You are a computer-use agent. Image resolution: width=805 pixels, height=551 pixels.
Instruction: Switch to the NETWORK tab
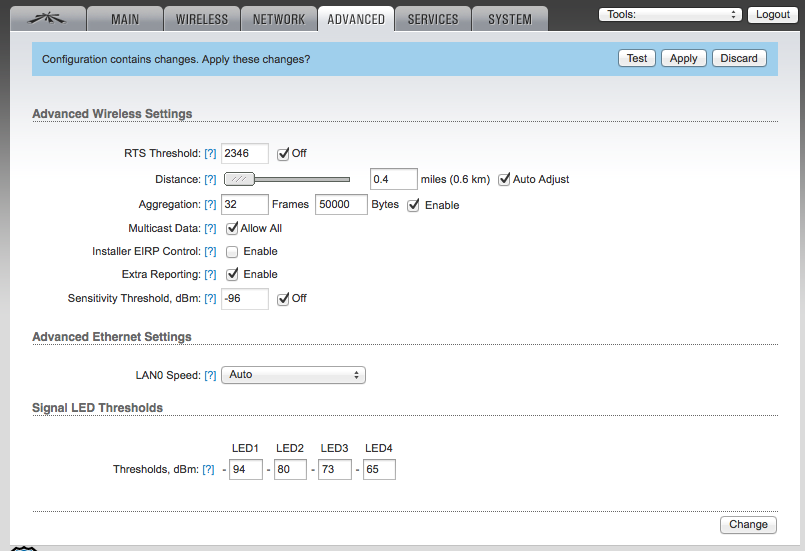pos(279,19)
